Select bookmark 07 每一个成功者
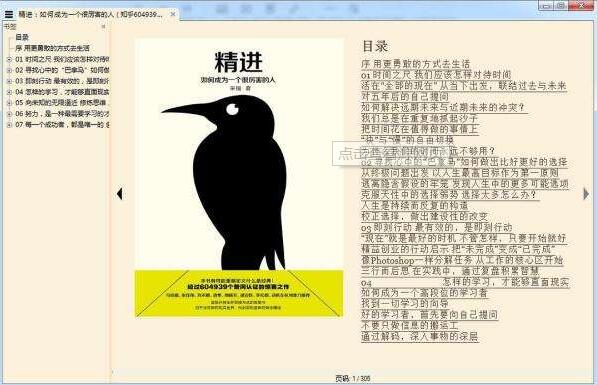 click(x=62, y=125)
